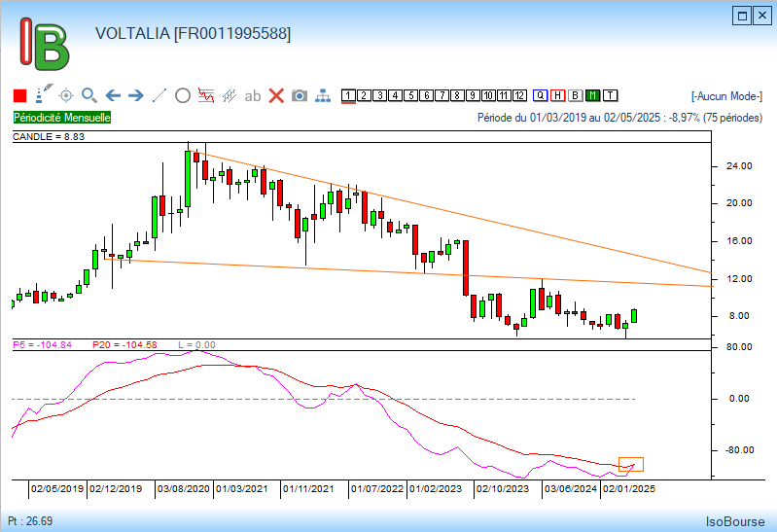Delete drawings with the red X icon
The image size is (777, 532).
tap(276, 95)
